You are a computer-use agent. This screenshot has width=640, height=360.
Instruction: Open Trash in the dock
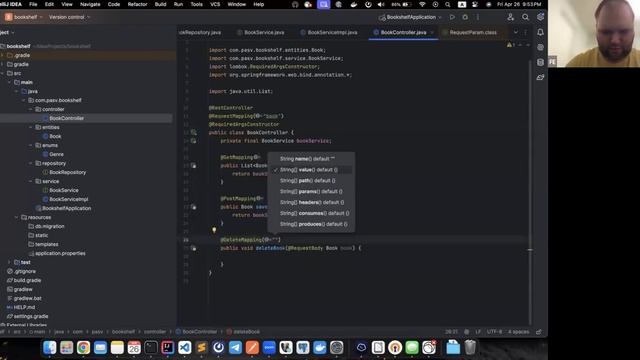pyautogui.click(x=470, y=347)
